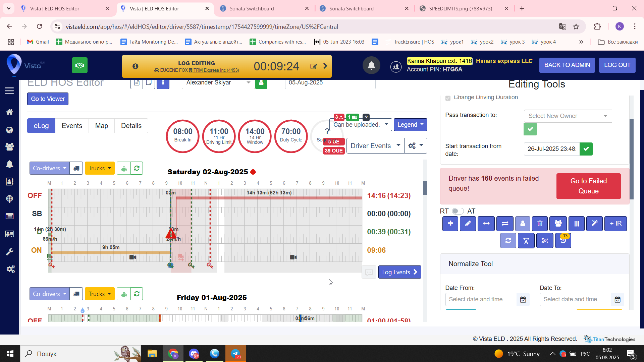
Task: Switch to the SPEEDLIMITS.png browser tab
Action: (465, 8)
